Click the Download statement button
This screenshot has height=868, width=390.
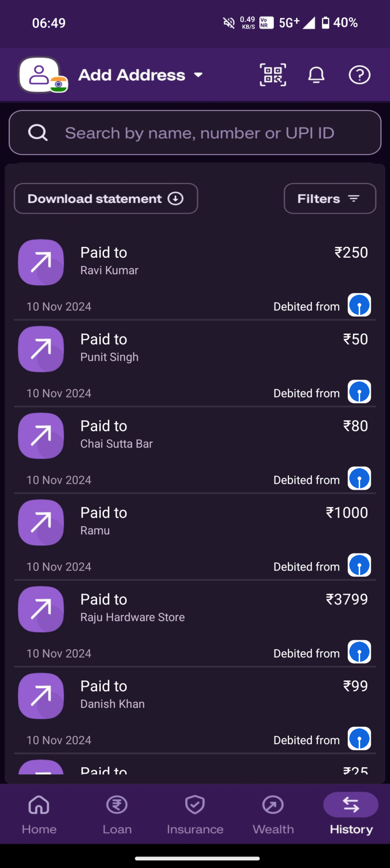106,198
